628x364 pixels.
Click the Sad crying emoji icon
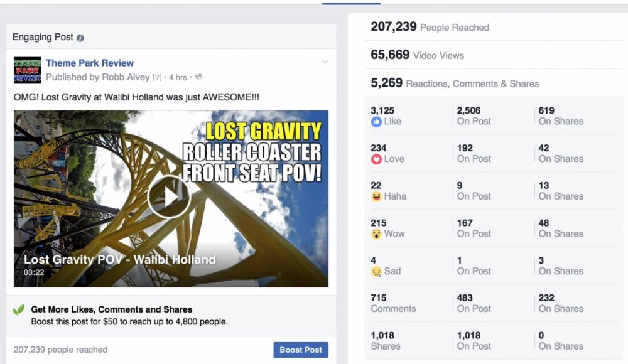click(376, 272)
